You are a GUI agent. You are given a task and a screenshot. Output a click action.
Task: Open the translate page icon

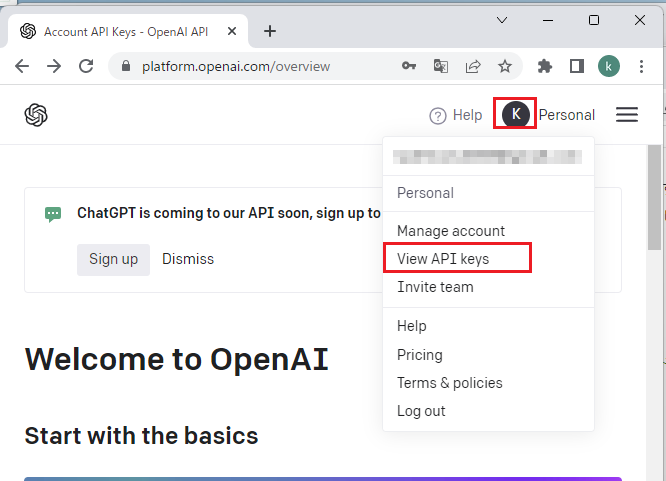click(x=441, y=67)
